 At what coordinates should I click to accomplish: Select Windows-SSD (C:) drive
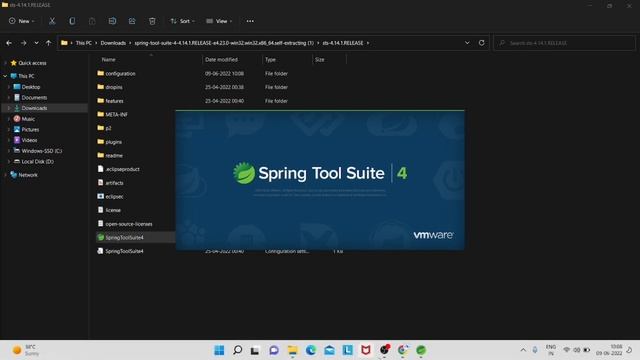41,151
